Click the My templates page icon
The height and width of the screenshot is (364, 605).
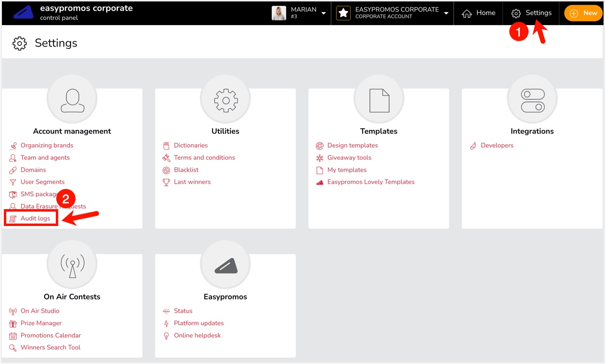click(320, 170)
